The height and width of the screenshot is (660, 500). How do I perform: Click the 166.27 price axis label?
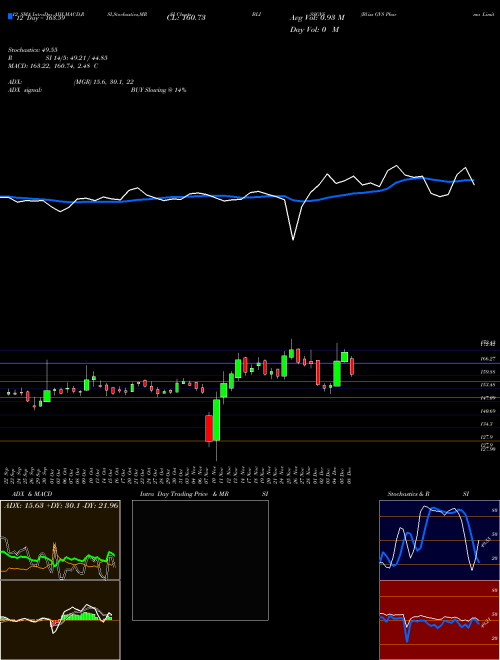(488, 359)
